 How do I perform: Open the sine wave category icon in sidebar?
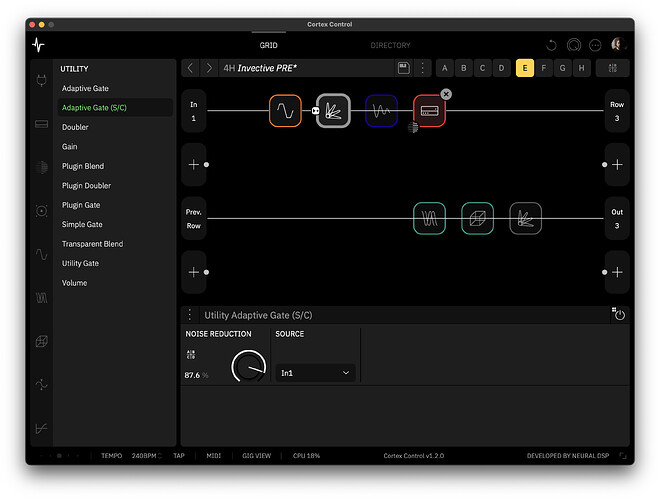click(x=41, y=254)
